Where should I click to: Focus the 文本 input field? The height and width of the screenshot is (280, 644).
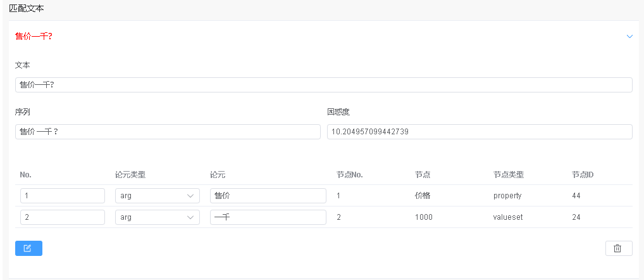(323, 85)
